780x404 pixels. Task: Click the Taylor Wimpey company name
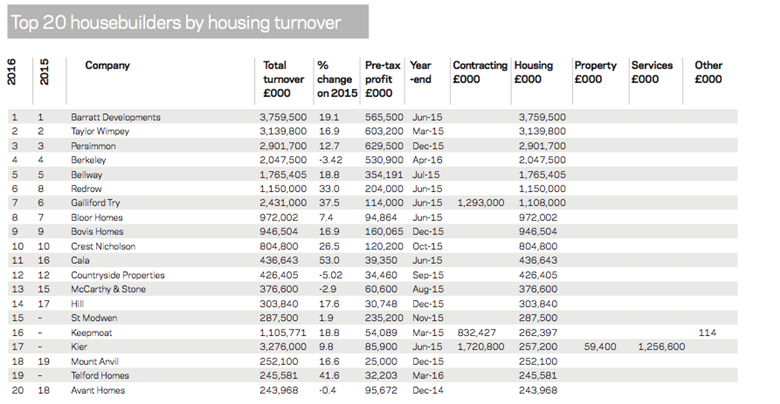tap(100, 130)
